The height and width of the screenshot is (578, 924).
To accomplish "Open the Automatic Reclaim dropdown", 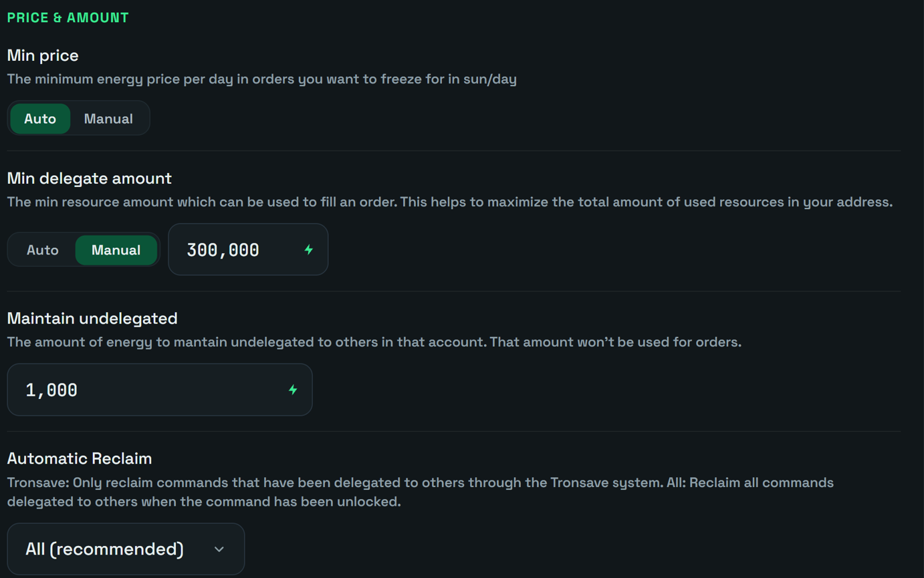I will pos(126,549).
